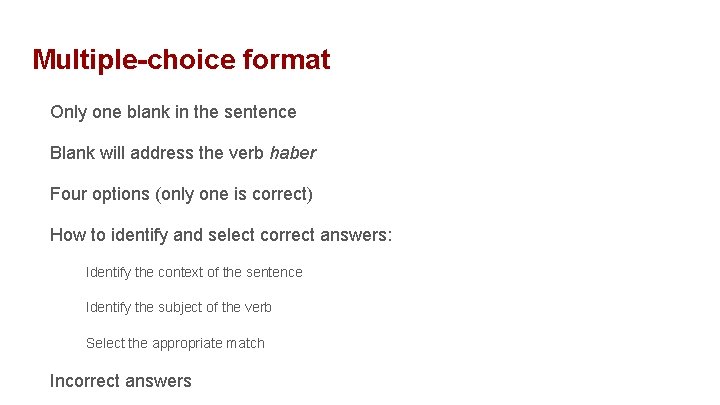Select the Four options bullet text
This screenshot has width=720, height=405.
[181, 194]
